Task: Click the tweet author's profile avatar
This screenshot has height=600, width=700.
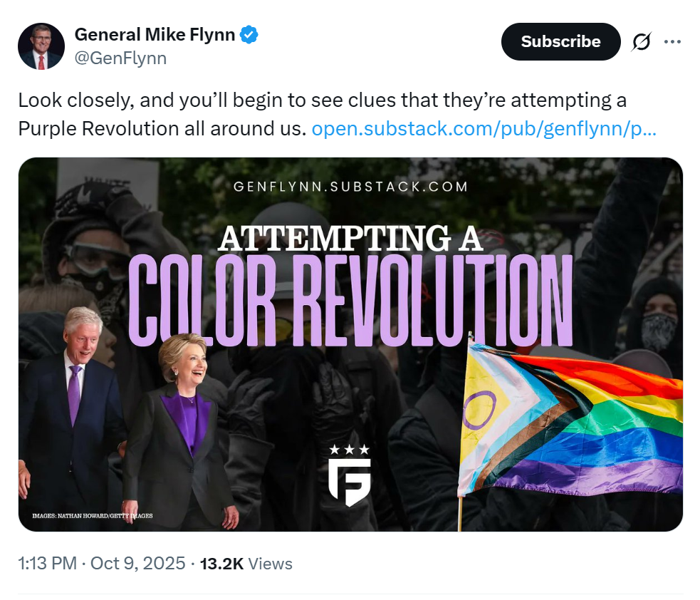Action: click(x=41, y=46)
